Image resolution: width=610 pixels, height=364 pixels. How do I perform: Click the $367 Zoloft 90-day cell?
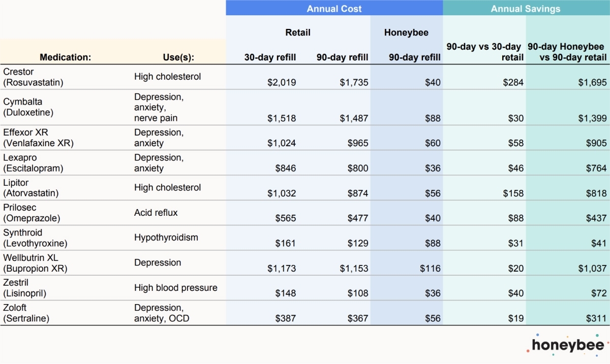(x=357, y=318)
